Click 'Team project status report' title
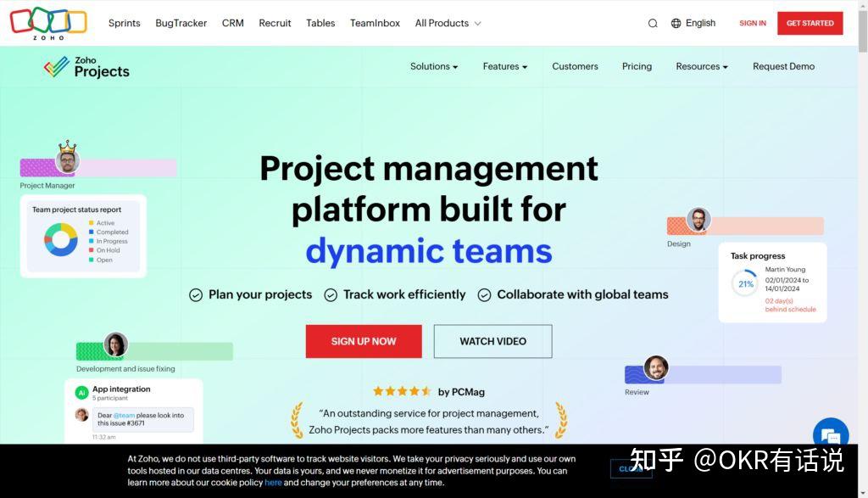Image resolution: width=868 pixels, height=498 pixels. click(x=76, y=210)
